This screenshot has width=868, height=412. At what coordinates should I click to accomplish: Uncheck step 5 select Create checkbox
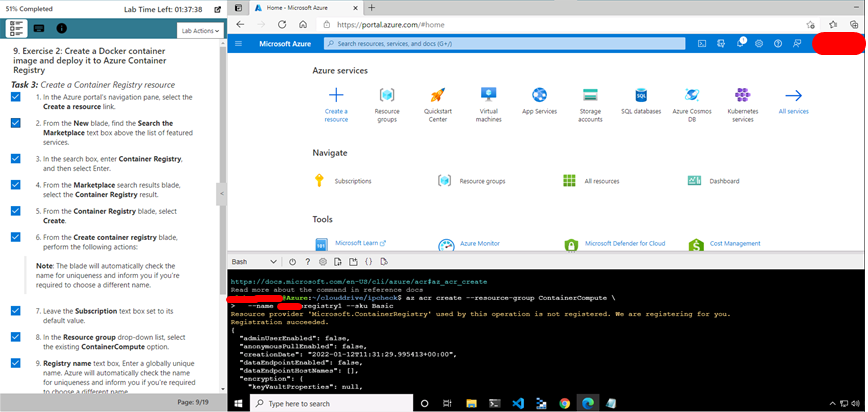coord(16,211)
